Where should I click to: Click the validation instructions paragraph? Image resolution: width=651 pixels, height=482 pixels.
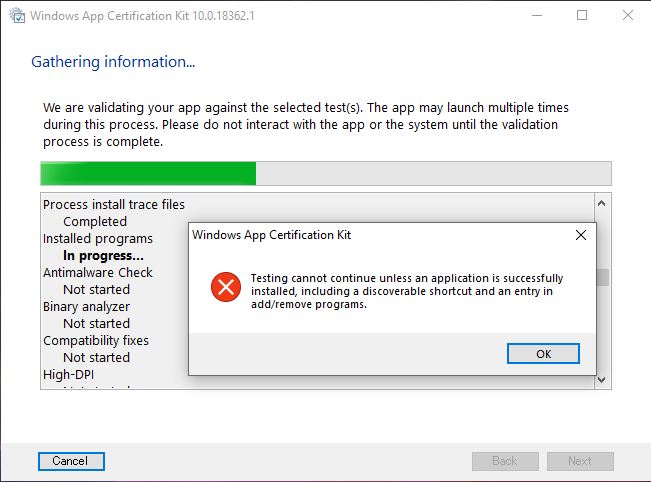(306, 125)
